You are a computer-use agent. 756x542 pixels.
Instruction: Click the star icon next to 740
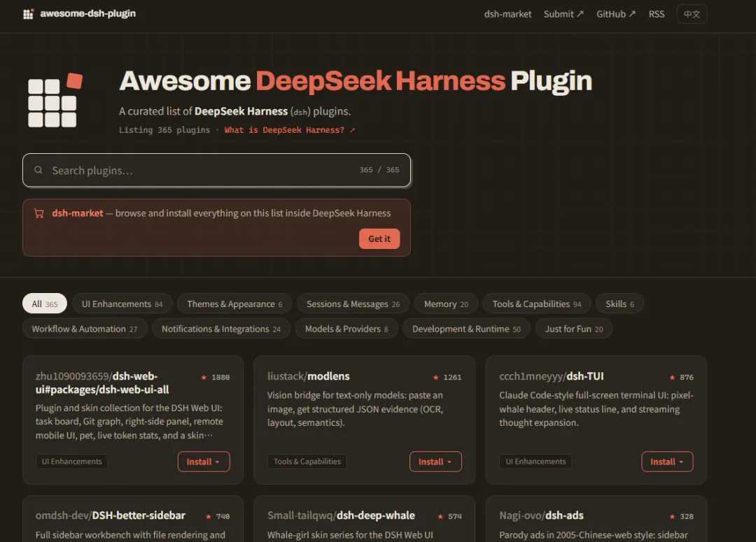[209, 516]
